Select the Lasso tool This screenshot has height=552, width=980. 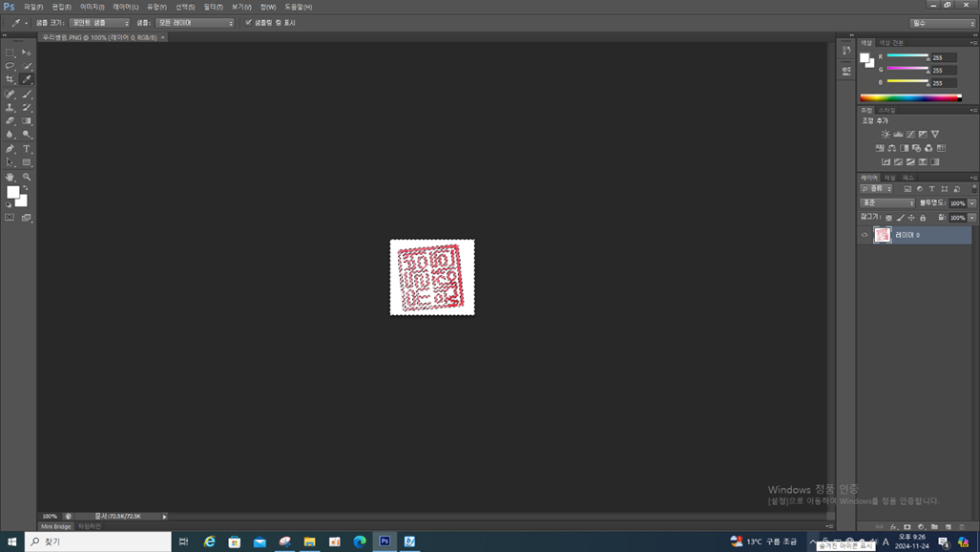10,66
